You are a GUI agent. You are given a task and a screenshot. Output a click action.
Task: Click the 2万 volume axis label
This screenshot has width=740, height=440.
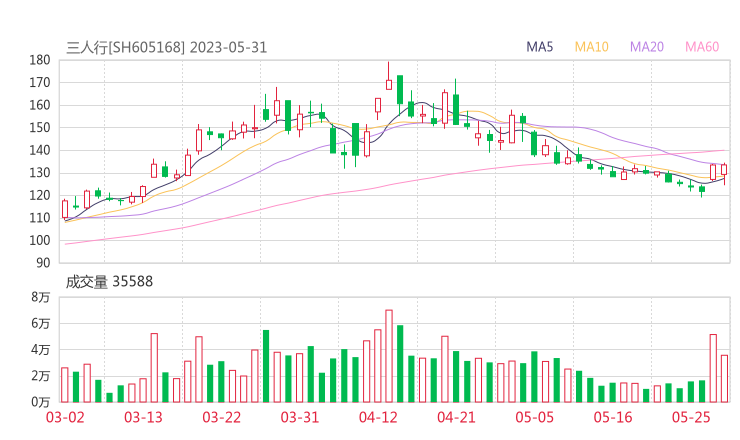(41, 376)
